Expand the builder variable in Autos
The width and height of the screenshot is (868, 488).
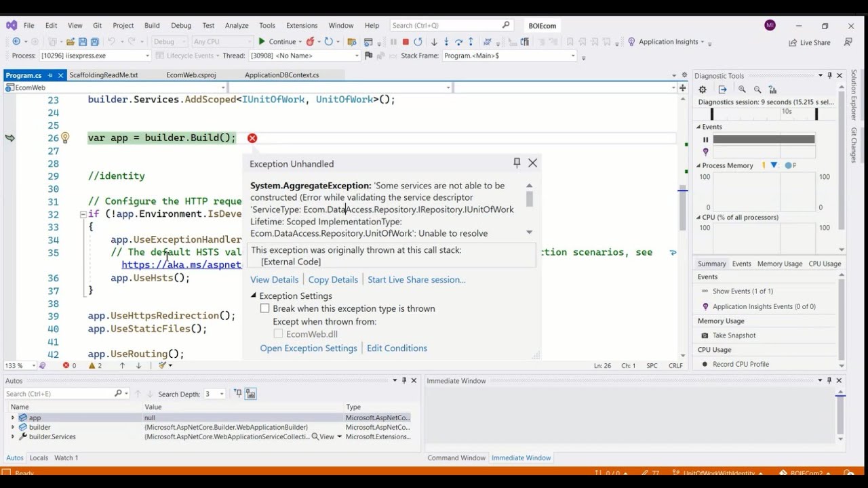(12, 428)
